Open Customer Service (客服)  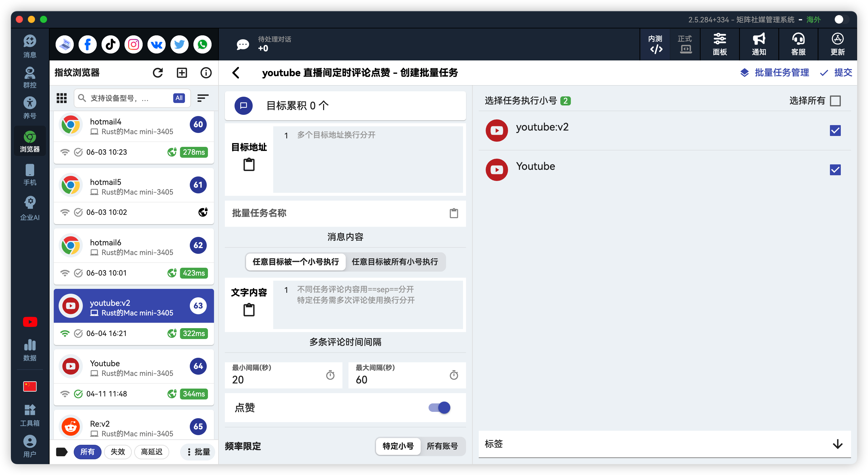[798, 44]
